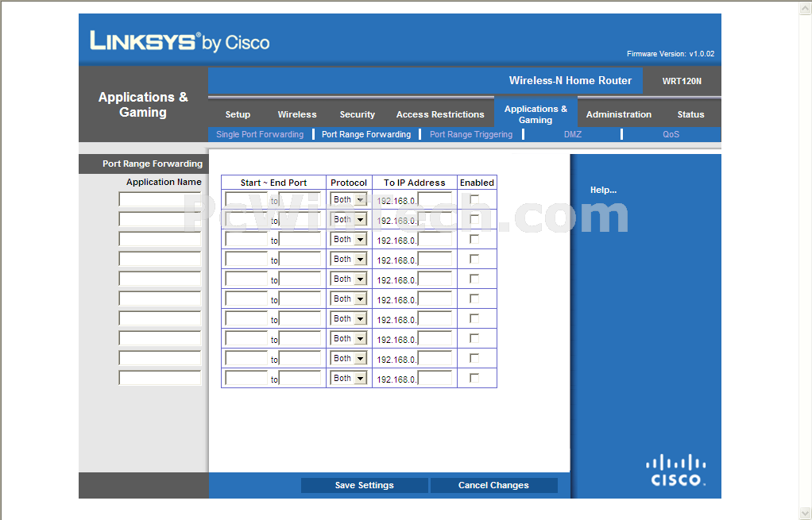Open the Protocol dropdown in the last row

coord(349,378)
